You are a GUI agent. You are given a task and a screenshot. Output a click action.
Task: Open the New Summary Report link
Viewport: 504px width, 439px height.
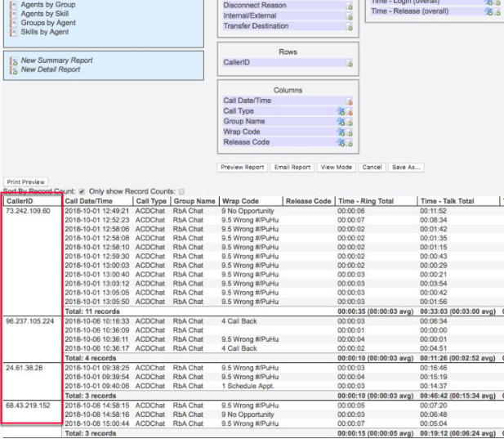tap(56, 60)
